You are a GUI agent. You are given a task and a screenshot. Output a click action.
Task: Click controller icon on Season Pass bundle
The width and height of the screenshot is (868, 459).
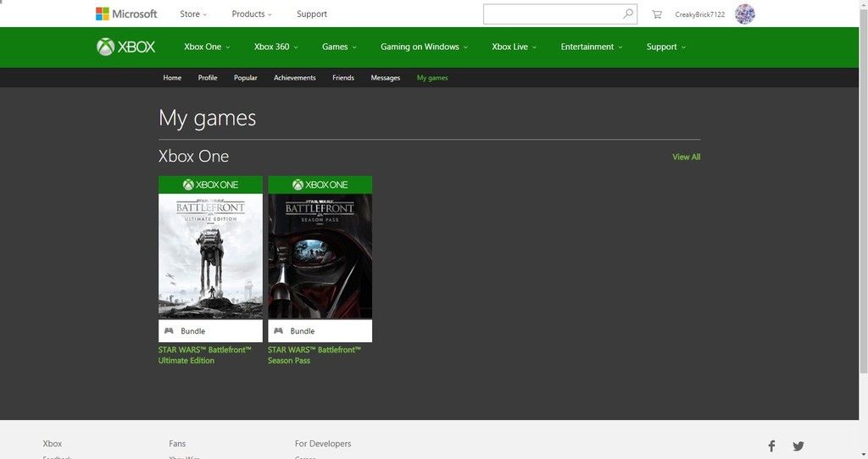278,331
